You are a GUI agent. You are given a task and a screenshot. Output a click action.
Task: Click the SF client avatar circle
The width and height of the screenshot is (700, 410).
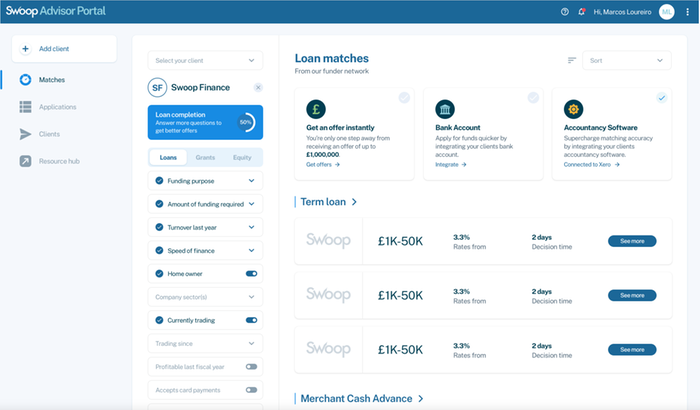pos(157,88)
